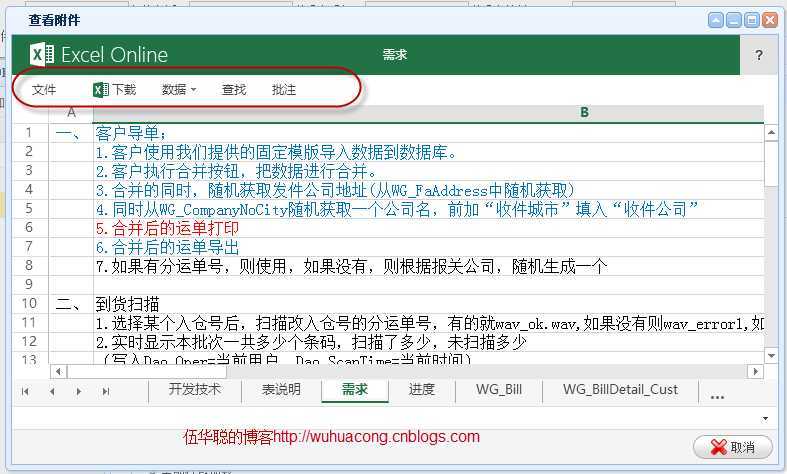Show more sheet tabs via ellipsis

click(x=717, y=396)
